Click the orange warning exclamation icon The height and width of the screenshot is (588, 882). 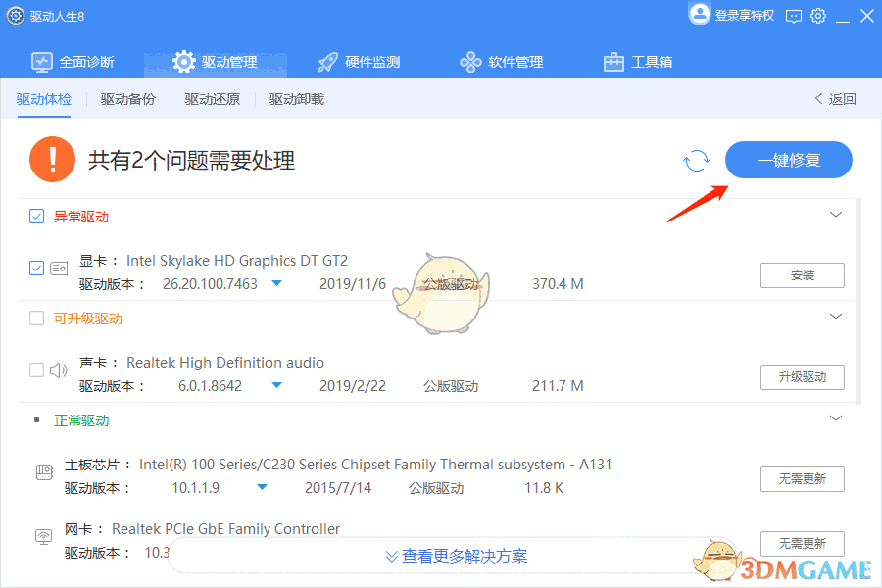click(52, 159)
